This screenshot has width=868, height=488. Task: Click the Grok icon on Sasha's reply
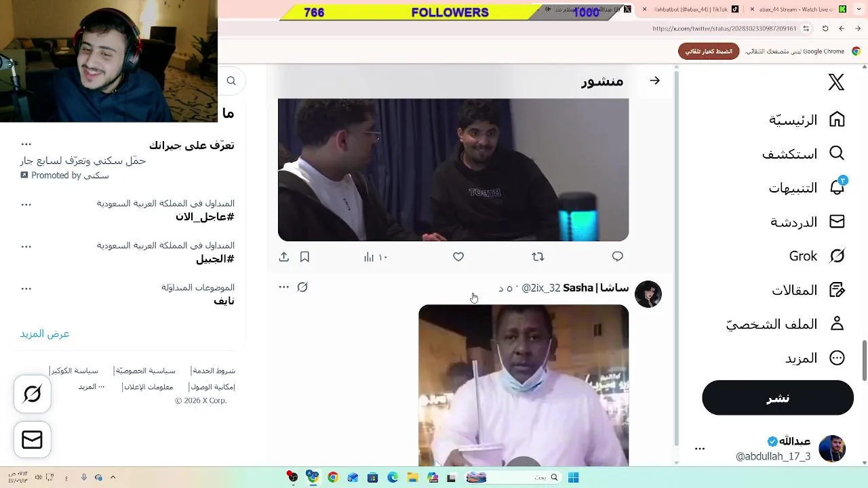pyautogui.click(x=302, y=287)
